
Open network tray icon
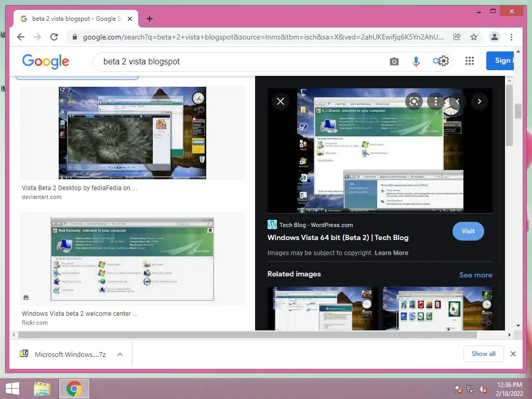click(470, 389)
